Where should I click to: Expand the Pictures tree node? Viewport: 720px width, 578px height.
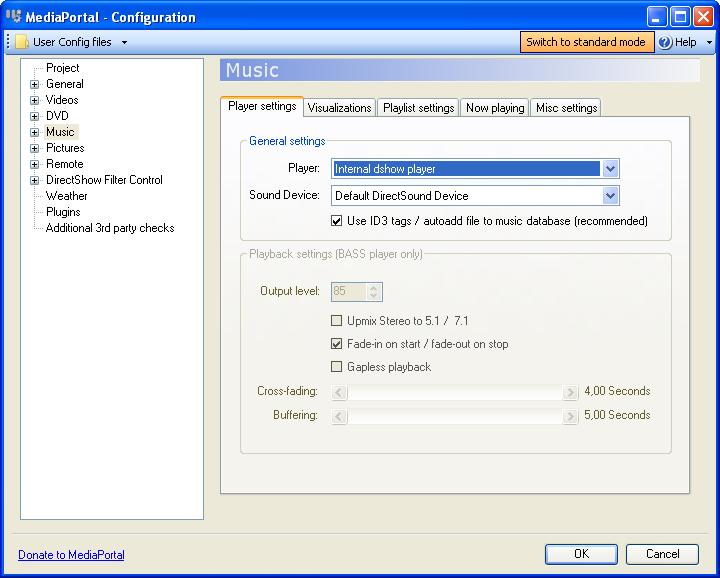click(x=34, y=148)
